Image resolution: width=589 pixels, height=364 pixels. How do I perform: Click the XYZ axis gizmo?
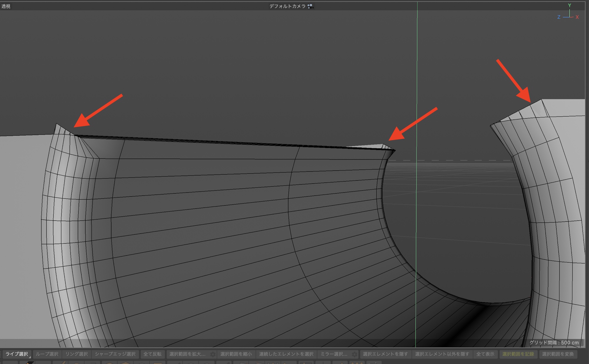click(569, 13)
